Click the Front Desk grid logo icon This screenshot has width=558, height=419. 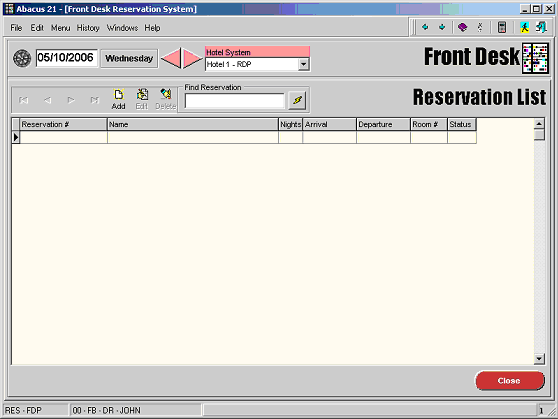coord(535,58)
